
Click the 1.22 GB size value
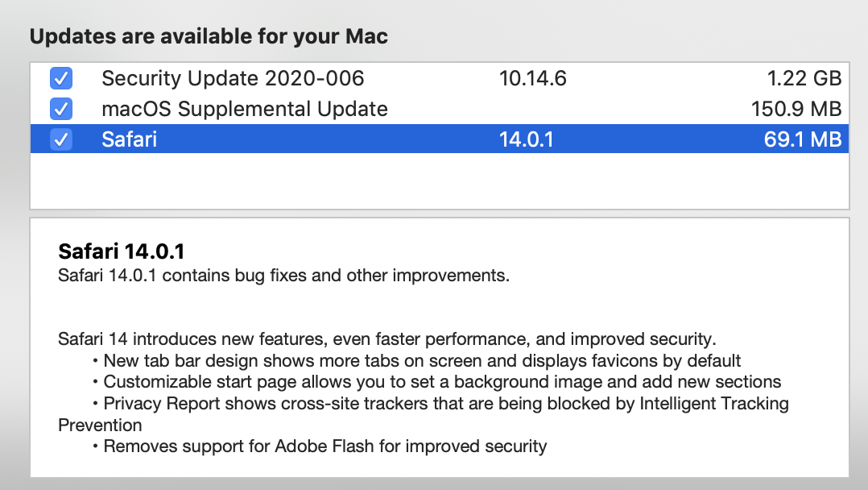point(803,78)
